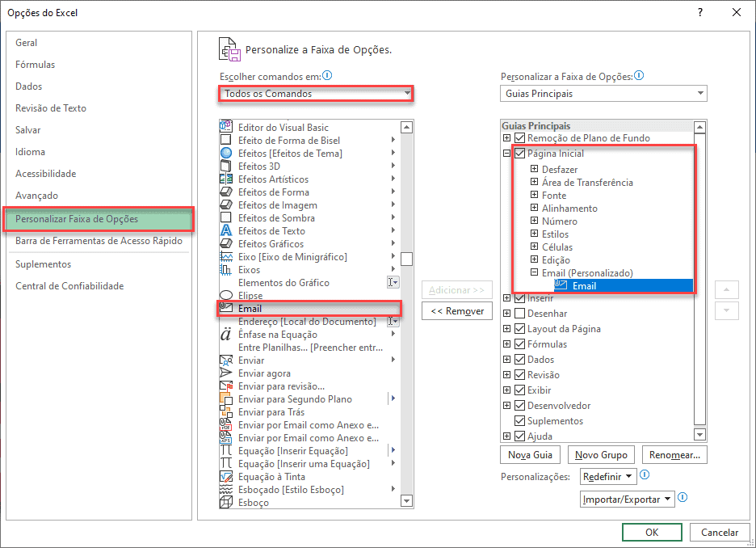The width and height of the screenshot is (756, 548).
Task: Select the Email envelope icon in commands list
Action: click(226, 309)
